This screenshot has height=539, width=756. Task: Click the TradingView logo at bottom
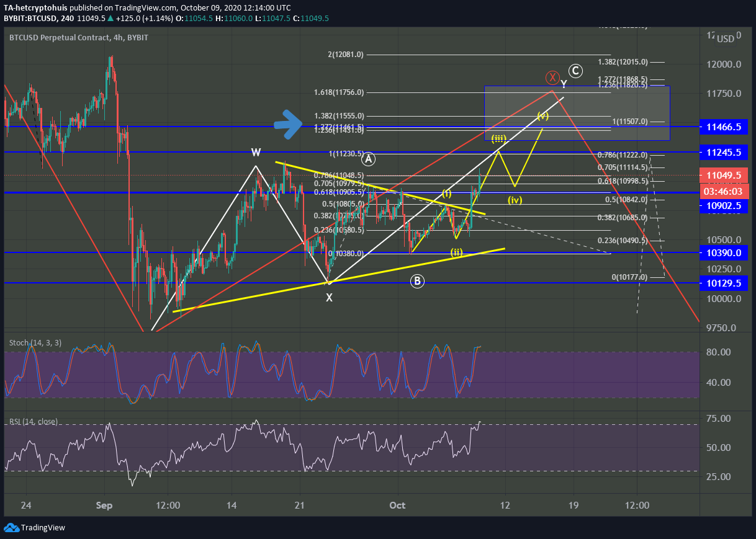34,528
